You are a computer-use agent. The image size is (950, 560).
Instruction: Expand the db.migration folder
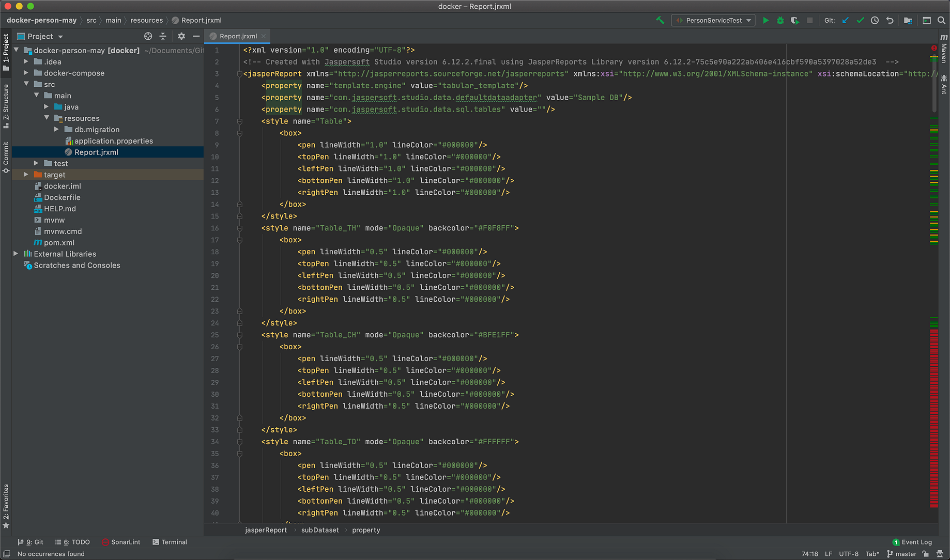tap(57, 130)
